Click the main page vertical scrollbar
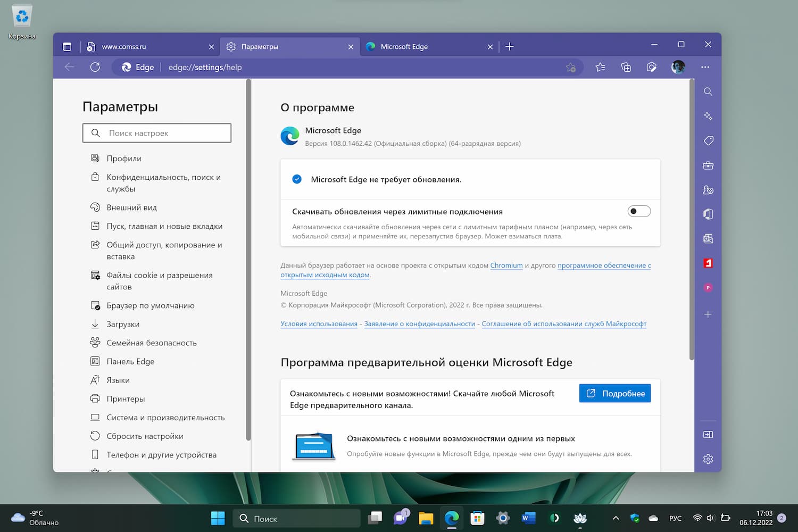 [x=692, y=219]
